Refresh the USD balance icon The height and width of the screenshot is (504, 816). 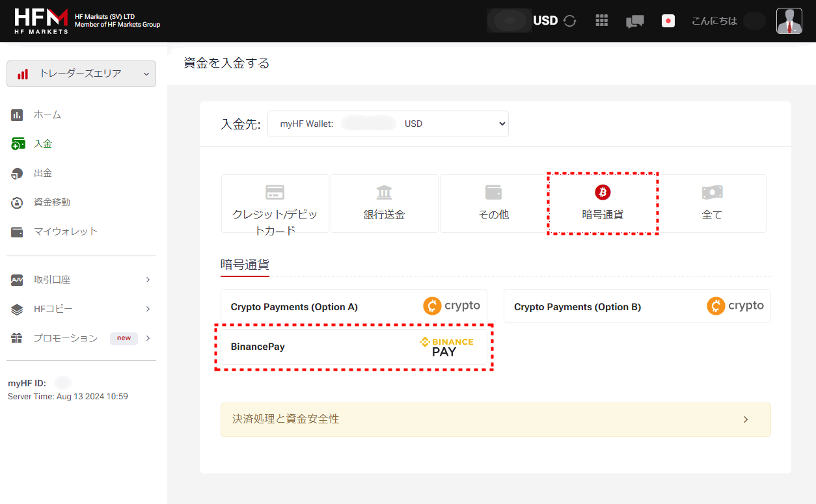pos(570,21)
